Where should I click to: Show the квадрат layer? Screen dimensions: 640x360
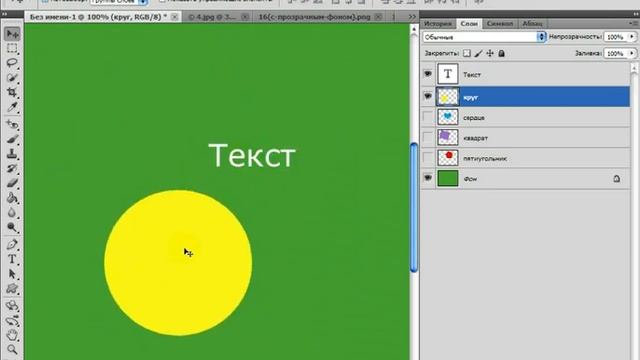coord(428,138)
